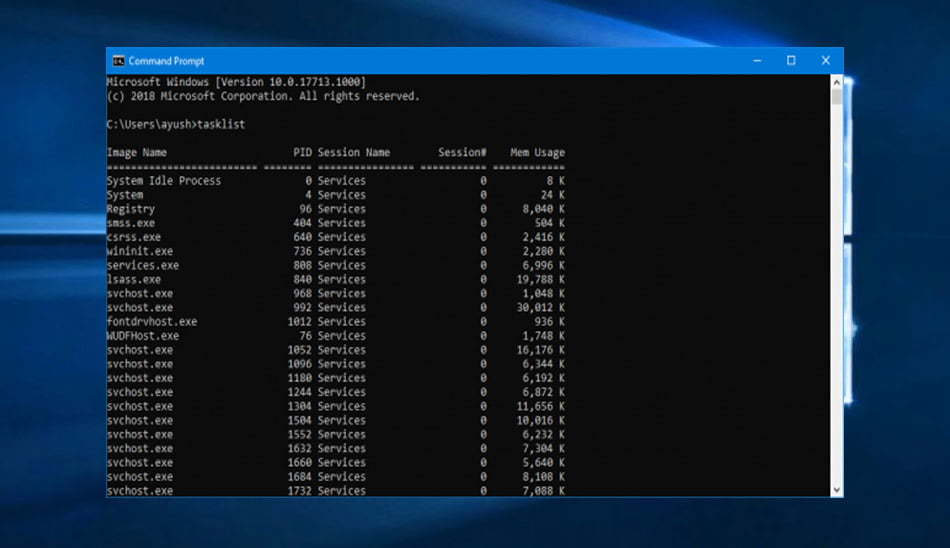Click PID 1052 in the list
Image resolution: width=950 pixels, height=548 pixels.
pyautogui.click(x=299, y=350)
